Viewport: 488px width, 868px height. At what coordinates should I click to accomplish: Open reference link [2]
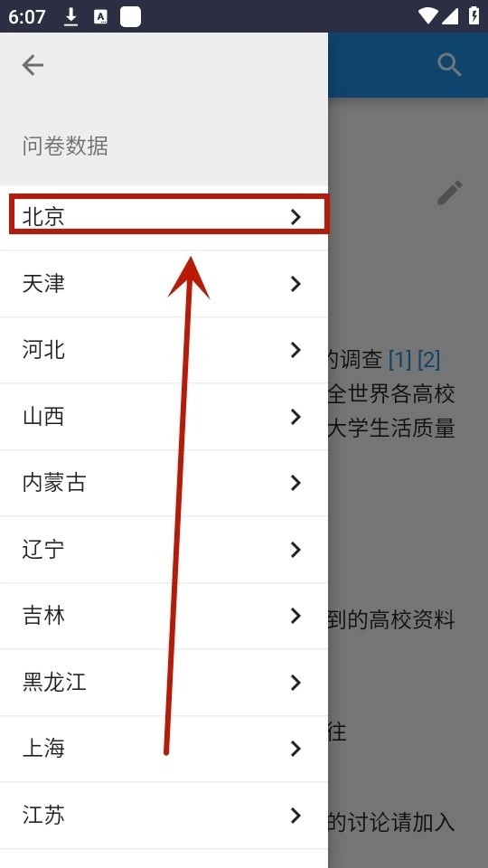tap(428, 361)
